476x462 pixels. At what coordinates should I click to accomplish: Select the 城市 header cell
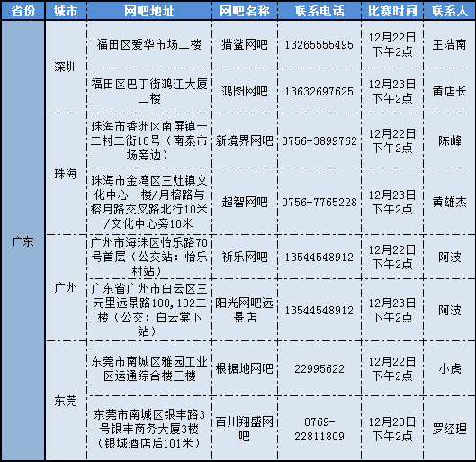point(66,11)
